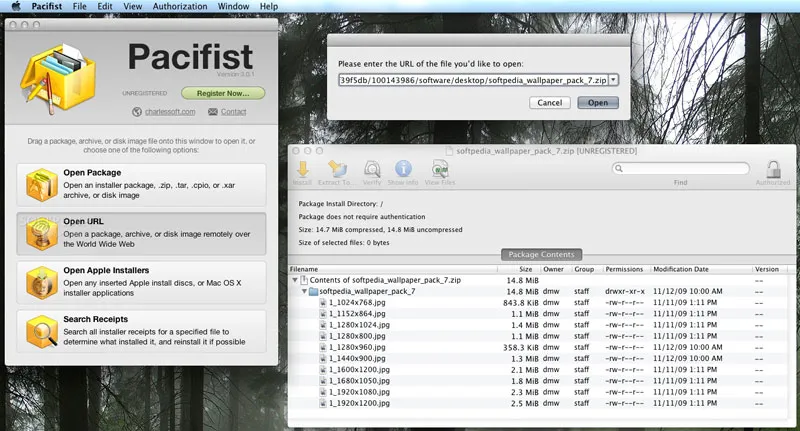Click the Search Receipts magnifier icon
This screenshot has width=800, height=431.
tap(41, 332)
